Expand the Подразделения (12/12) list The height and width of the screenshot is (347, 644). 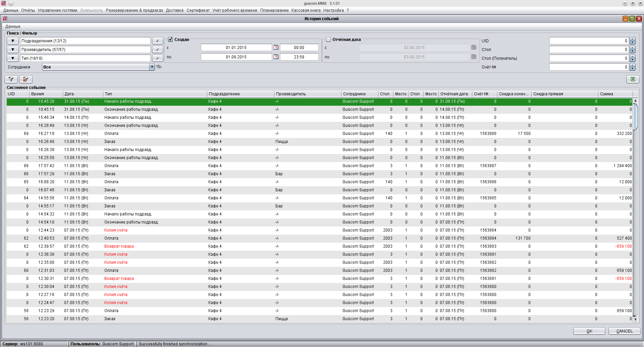point(13,41)
